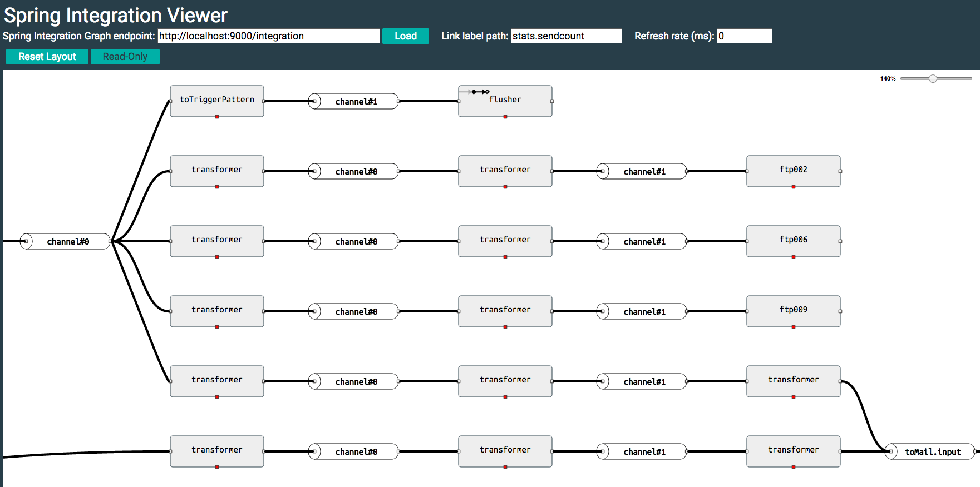980x487 pixels.
Task: Click the red port under toTriggerPattern
Action: coord(217,117)
